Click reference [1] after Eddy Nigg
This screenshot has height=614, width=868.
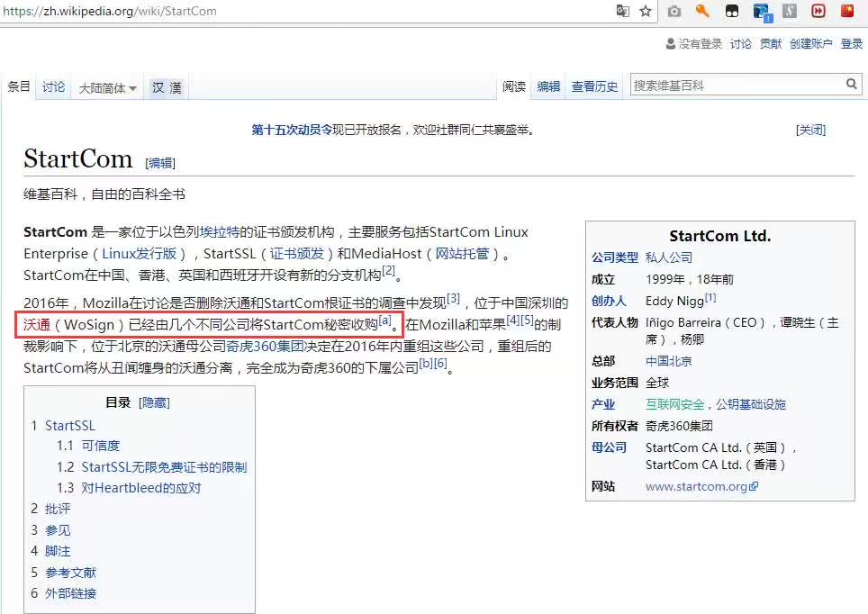tap(710, 297)
